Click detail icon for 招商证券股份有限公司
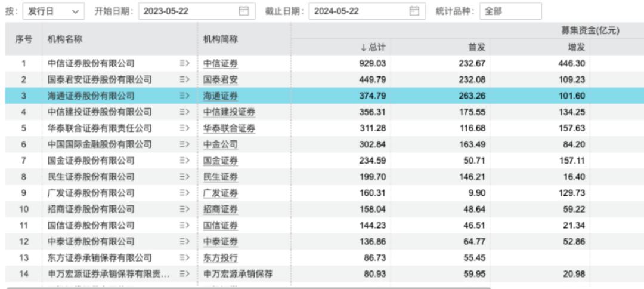Screen dimensions: 644x289 click(x=184, y=210)
